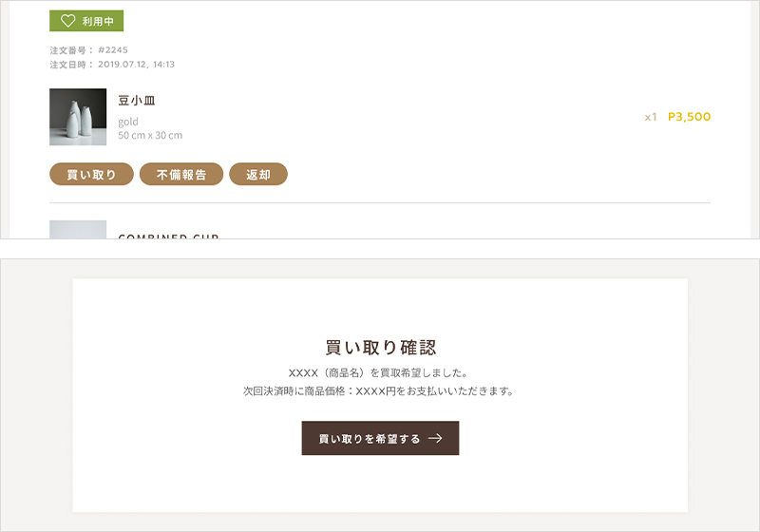Click the 50 cm x 30 cm size text
This screenshot has width=760, height=532.
[150, 136]
